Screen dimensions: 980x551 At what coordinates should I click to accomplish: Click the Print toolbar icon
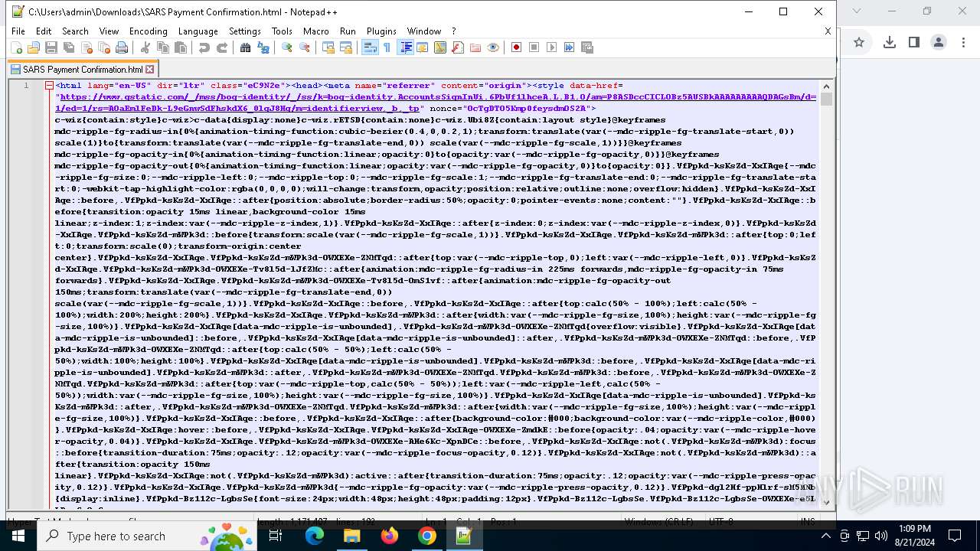click(121, 47)
